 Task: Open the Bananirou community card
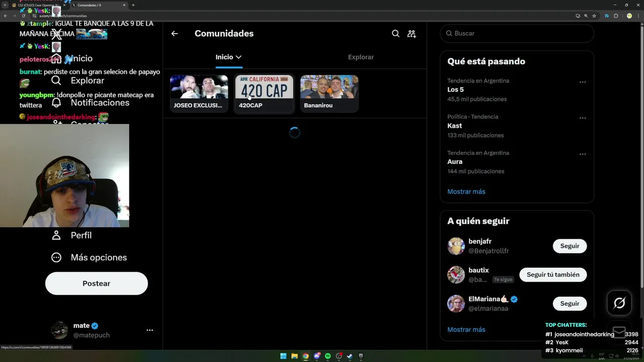click(329, 94)
